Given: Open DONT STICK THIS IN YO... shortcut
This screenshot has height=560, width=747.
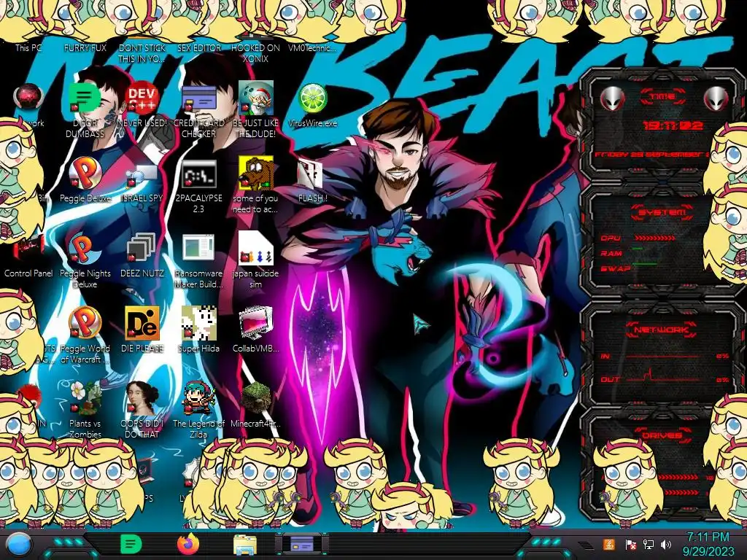Looking at the screenshot, I should tap(142, 53).
